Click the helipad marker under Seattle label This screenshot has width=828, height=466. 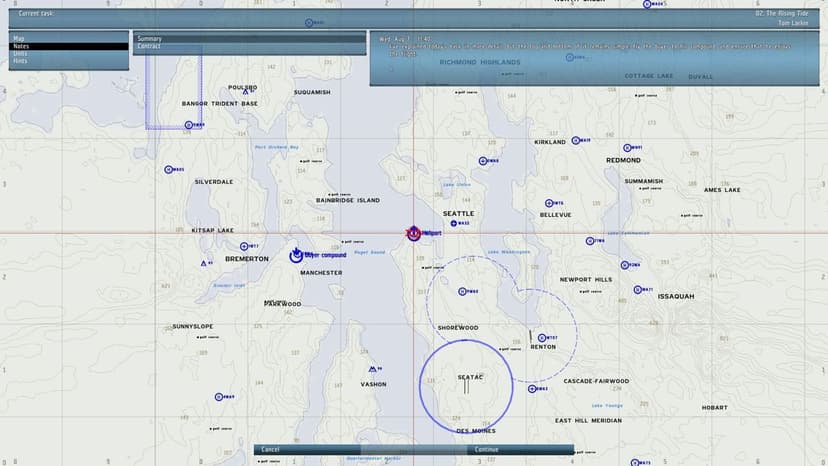(x=454, y=223)
